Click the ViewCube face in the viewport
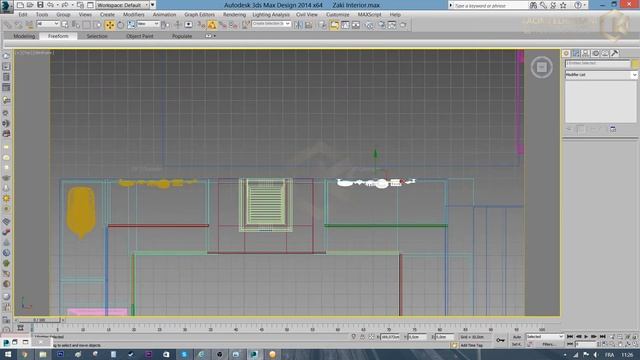Image resolution: width=640 pixels, height=360 pixels. tap(542, 67)
